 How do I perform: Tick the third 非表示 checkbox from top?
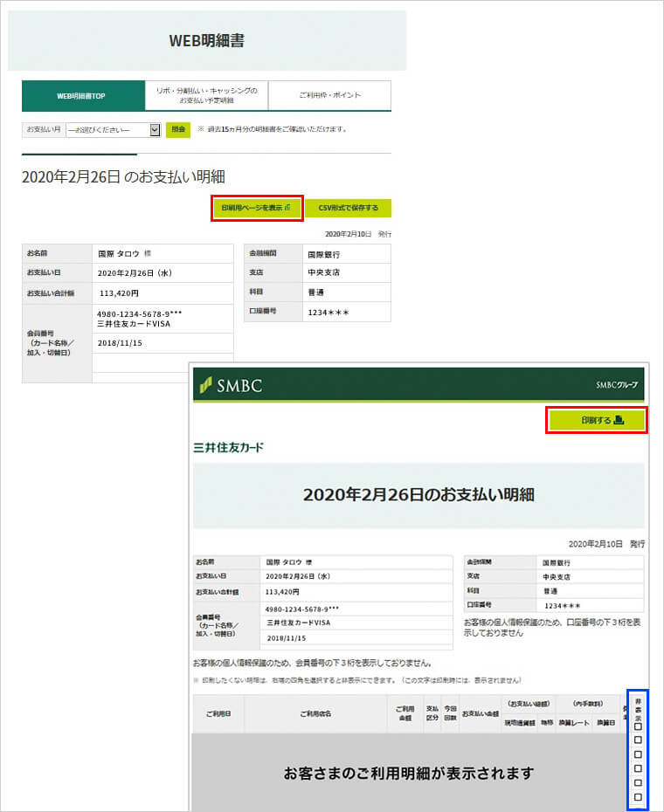pyautogui.click(x=638, y=754)
